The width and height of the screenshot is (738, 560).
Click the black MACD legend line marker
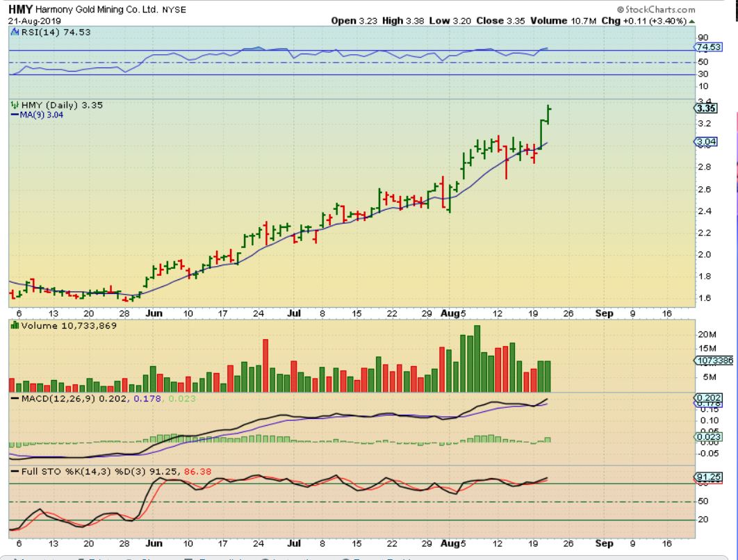[x=15, y=399]
